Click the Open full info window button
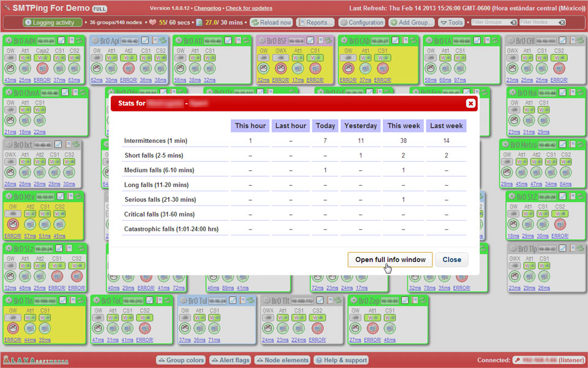The image size is (588, 368). [390, 259]
